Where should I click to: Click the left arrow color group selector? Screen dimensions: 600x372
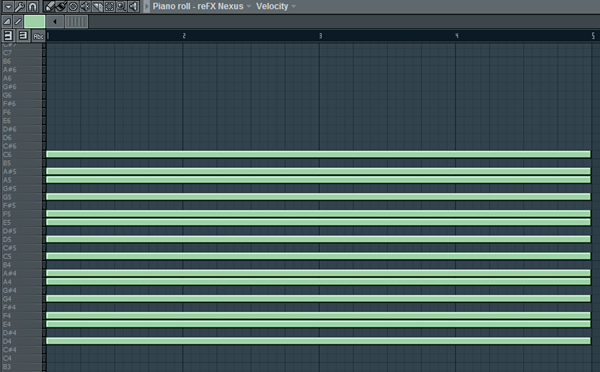[x=55, y=21]
